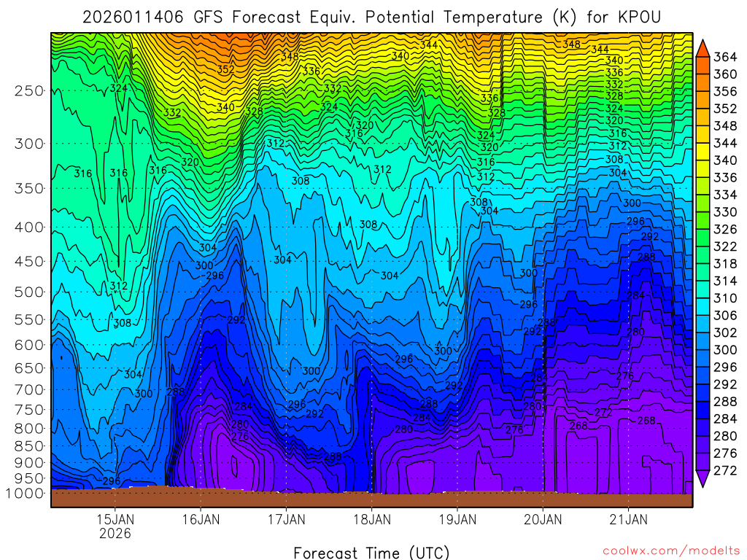Click the orange top arrow of the colorbar
Screen dimensions: 747x560
[x=703, y=49]
